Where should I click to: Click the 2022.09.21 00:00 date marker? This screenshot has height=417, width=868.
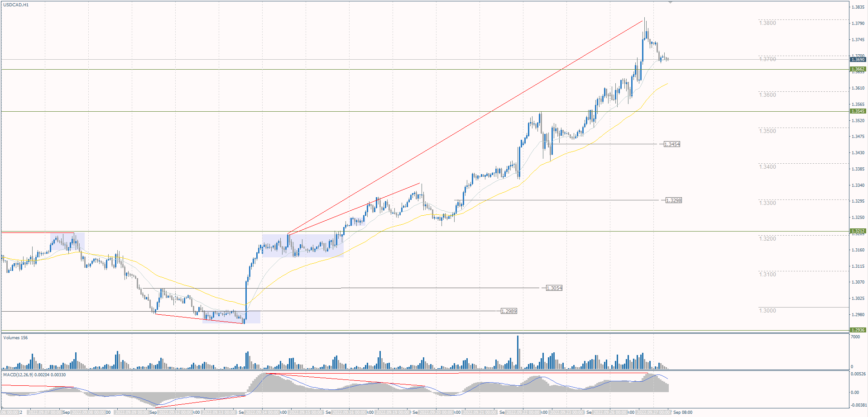[x=480, y=412]
